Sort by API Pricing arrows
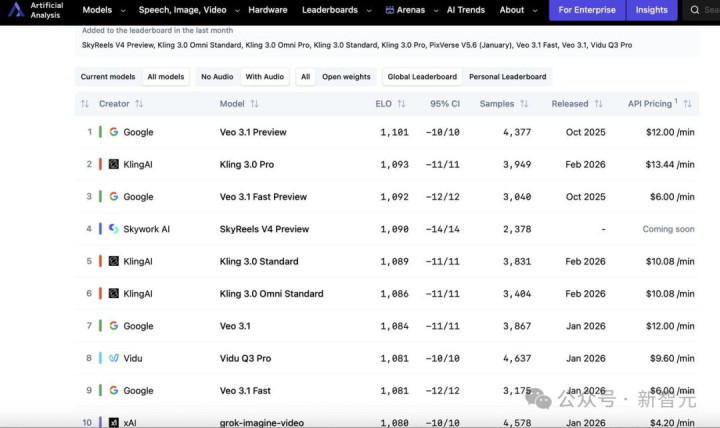Image resolution: width=720 pixels, height=428 pixels. 687,104
